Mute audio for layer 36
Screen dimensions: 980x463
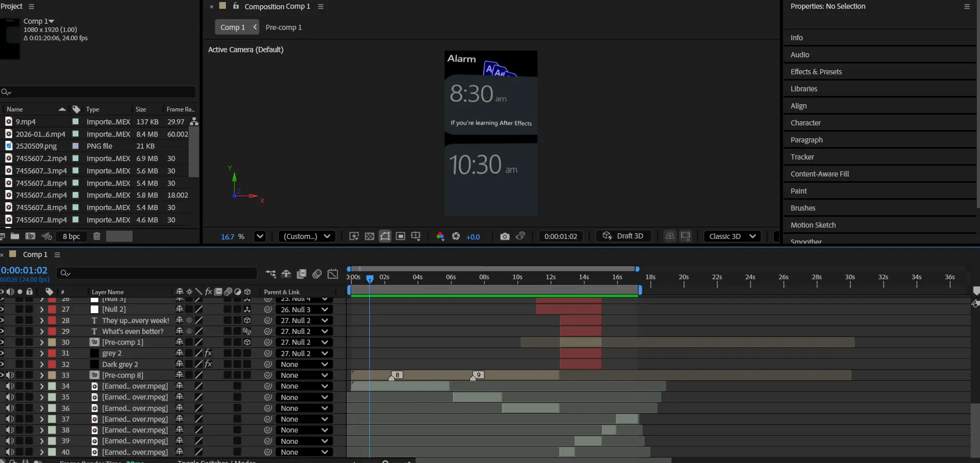10,408
